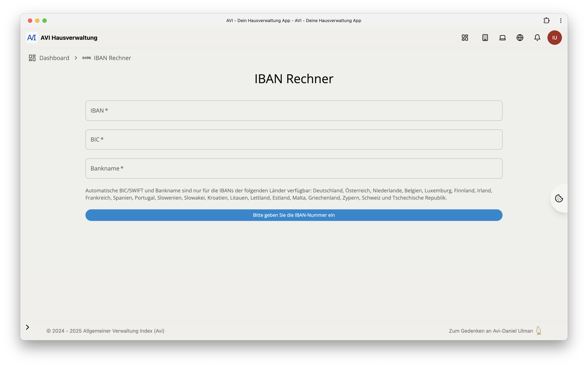
Task: Click the candle memorial icon in footer
Action: [538, 331]
